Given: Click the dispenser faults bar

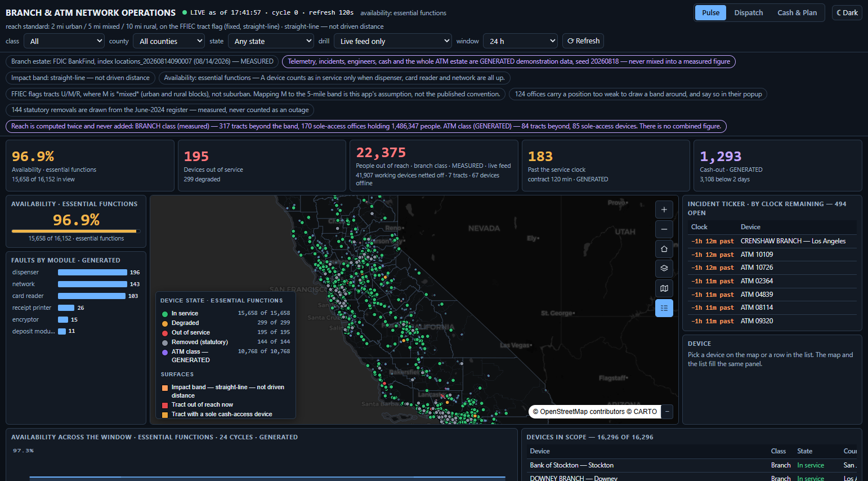Looking at the screenshot, I should [92, 272].
